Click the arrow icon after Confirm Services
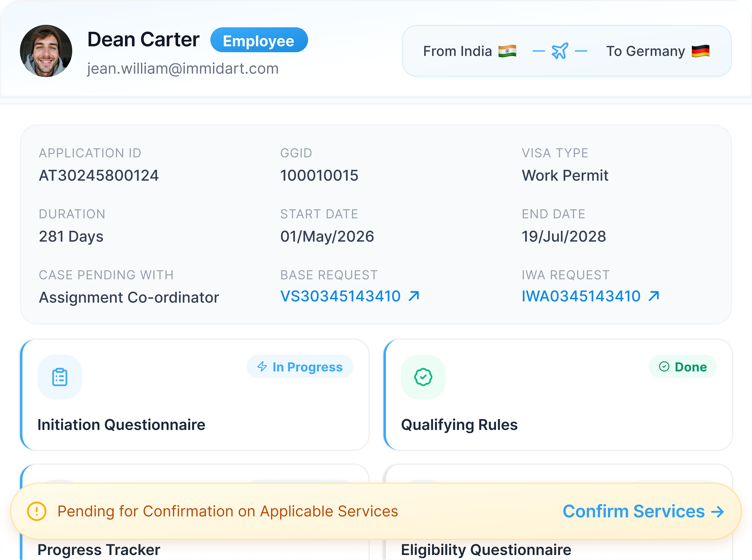This screenshot has width=752, height=560. [x=718, y=511]
